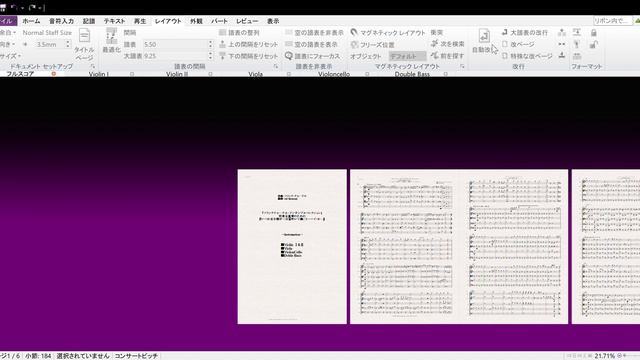The height and width of the screenshot is (360, 640).
Task: Click the 大譜表 9.25 spacing field
Action: pos(175,56)
